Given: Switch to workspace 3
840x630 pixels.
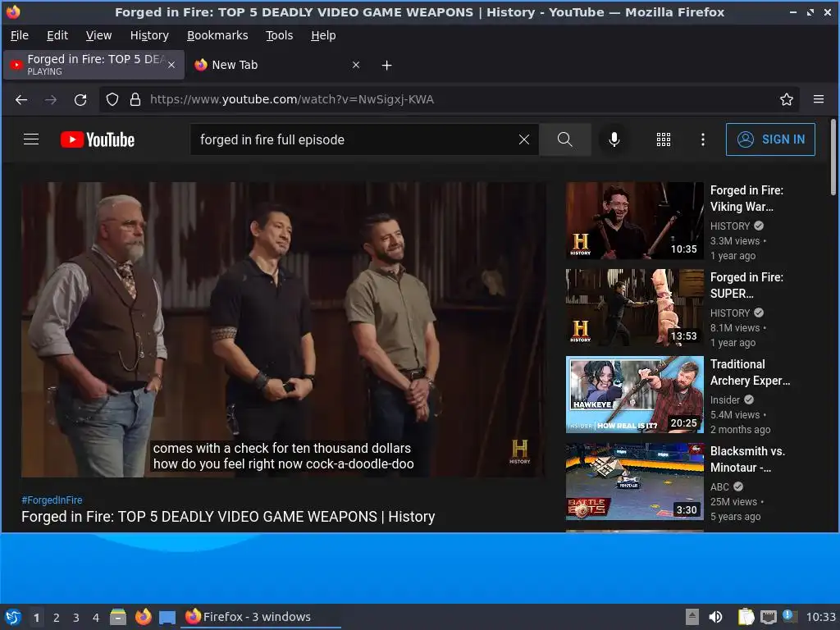Looking at the screenshot, I should coord(76,618).
